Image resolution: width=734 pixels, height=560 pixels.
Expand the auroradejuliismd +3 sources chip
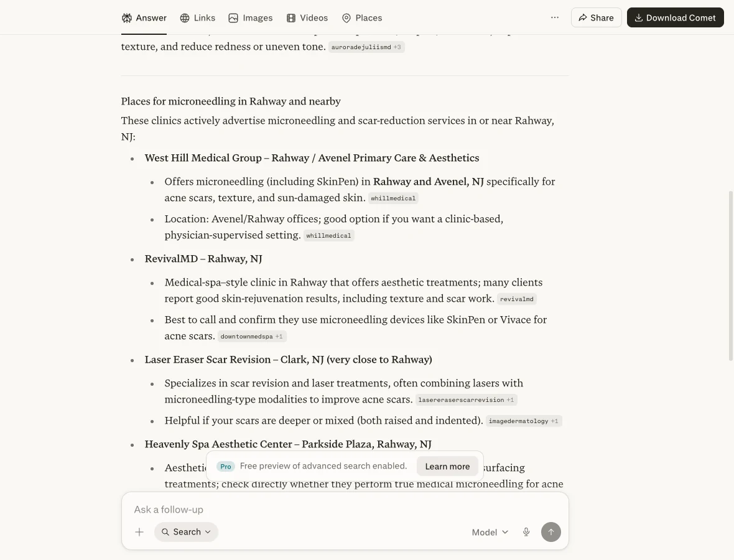(x=366, y=47)
